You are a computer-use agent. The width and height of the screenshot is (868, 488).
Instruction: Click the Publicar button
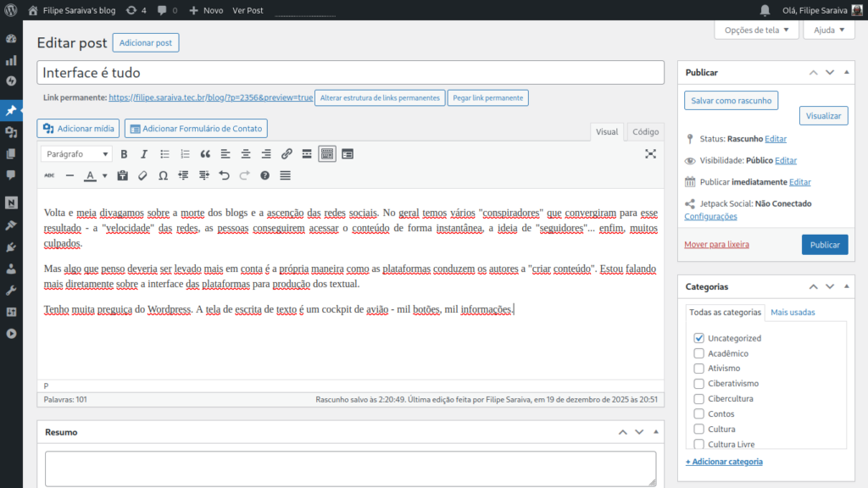click(824, 245)
